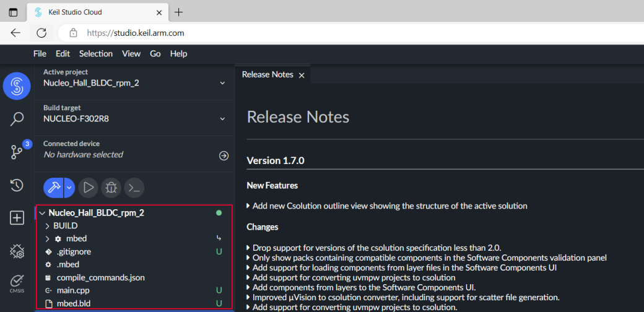The width and height of the screenshot is (644, 312).
Task: Open the Selection menu
Action: point(96,54)
